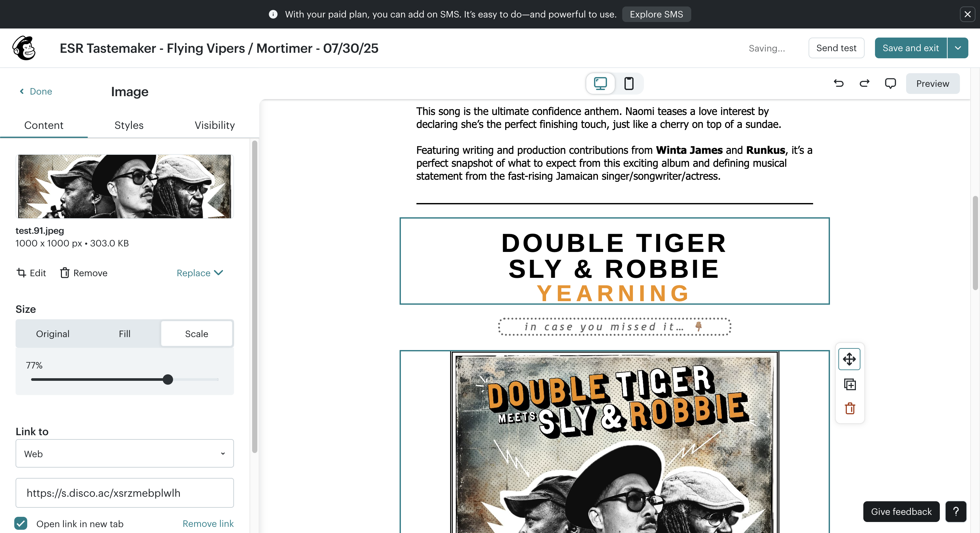Click the move block handle icon

[x=849, y=359]
